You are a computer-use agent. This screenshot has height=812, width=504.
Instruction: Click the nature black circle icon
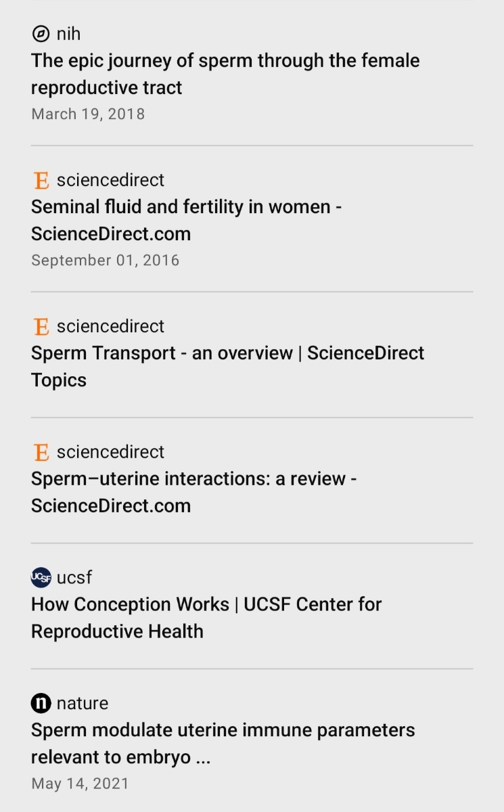(x=41, y=703)
